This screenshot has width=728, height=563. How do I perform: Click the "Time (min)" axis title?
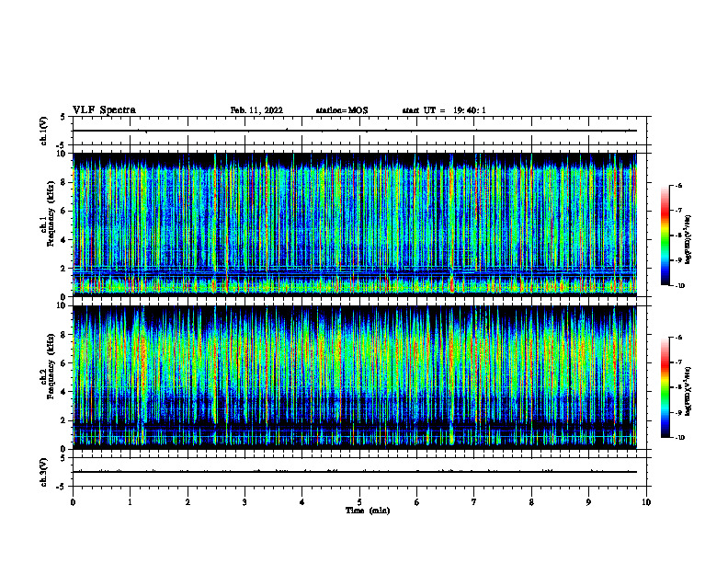pos(368,511)
